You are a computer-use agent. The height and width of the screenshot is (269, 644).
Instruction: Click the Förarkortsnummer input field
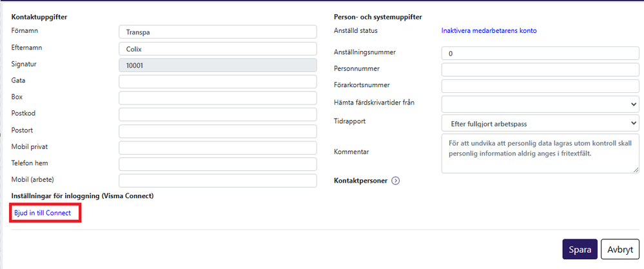click(540, 86)
